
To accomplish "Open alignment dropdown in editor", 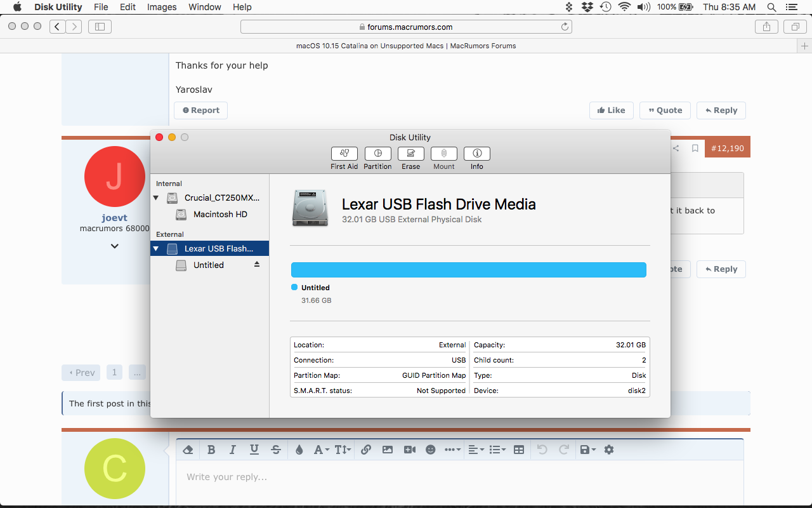I will coord(476,450).
